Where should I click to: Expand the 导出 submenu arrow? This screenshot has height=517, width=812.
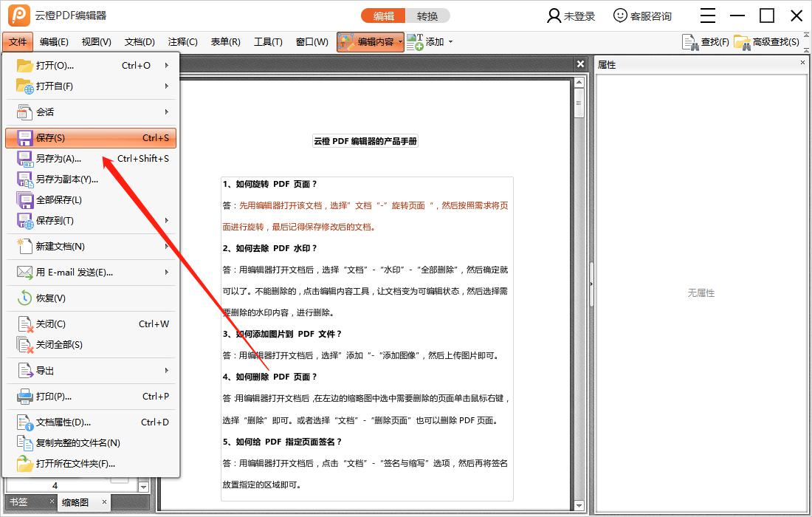(167, 371)
